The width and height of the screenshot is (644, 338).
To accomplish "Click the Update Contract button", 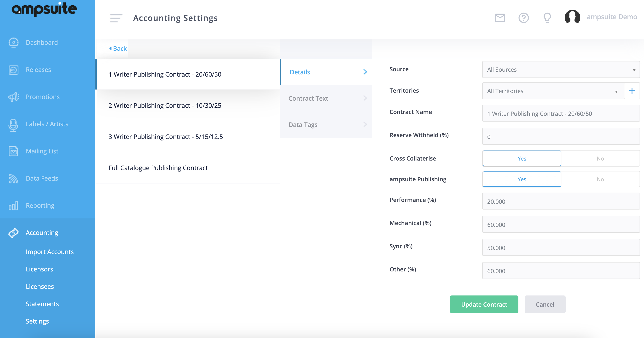I will pyautogui.click(x=484, y=304).
